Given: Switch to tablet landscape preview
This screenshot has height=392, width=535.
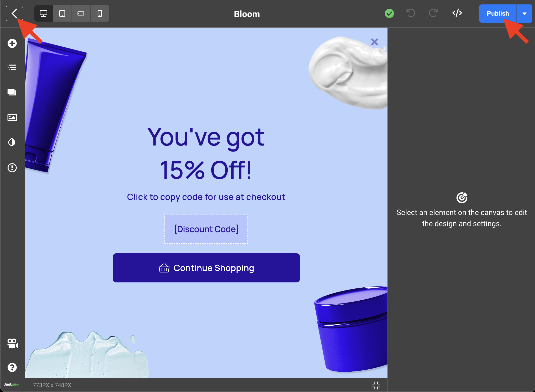Looking at the screenshot, I should [81, 13].
